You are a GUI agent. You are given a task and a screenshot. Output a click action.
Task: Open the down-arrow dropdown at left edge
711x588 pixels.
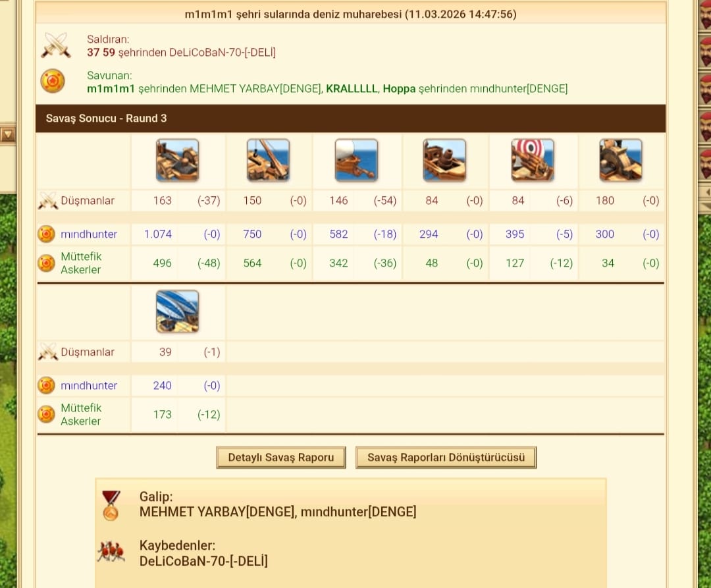[8, 134]
